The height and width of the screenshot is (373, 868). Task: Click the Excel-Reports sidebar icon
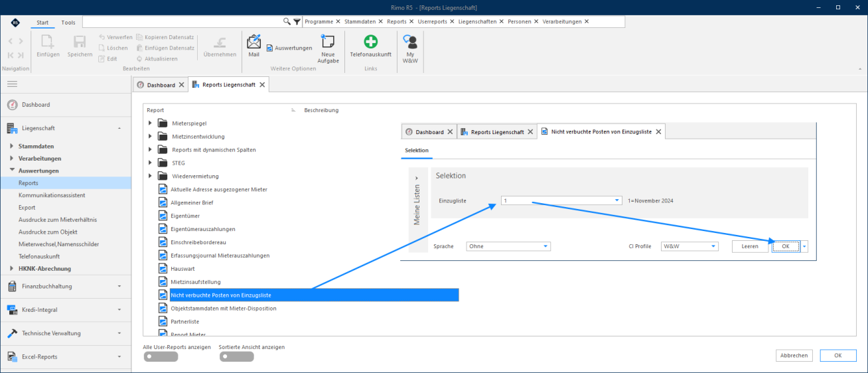12,356
